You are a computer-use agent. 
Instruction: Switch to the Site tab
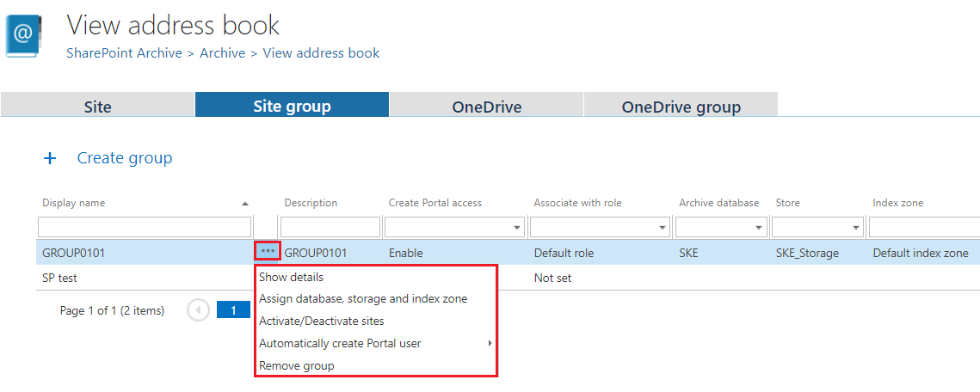[97, 107]
